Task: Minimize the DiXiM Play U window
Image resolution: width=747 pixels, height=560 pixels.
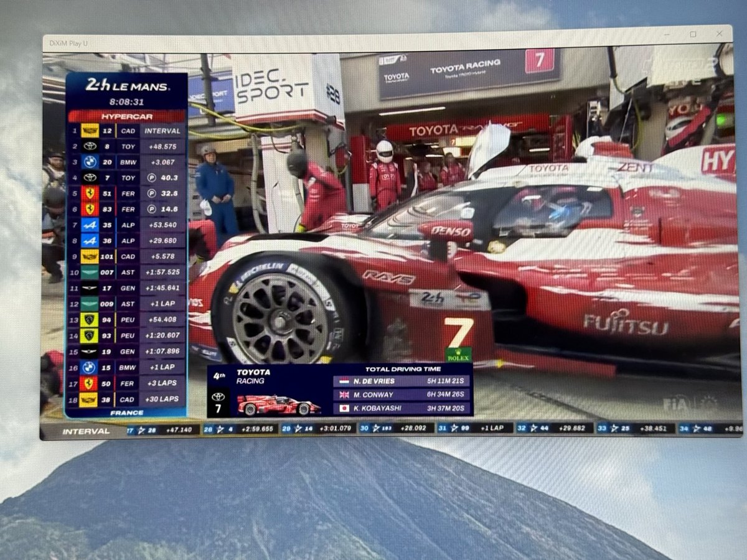Action: [666, 35]
